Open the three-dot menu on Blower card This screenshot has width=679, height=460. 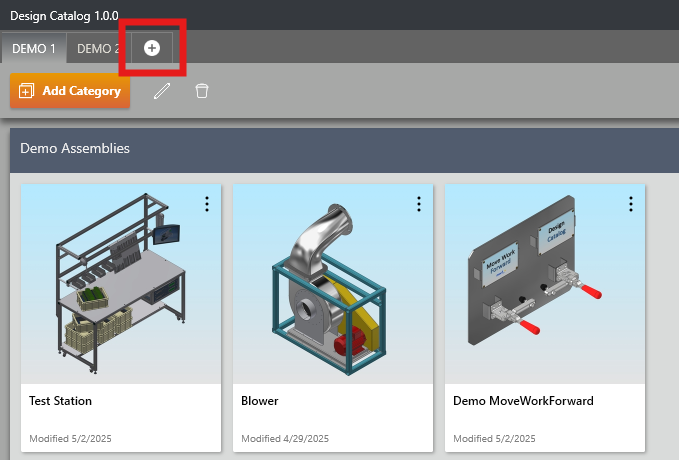click(x=419, y=204)
